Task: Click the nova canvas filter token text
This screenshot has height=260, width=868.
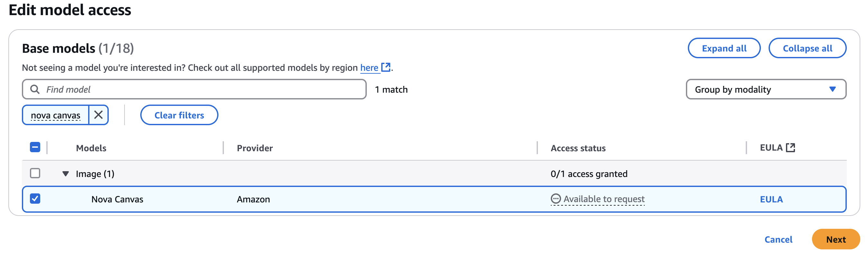Action: click(56, 115)
